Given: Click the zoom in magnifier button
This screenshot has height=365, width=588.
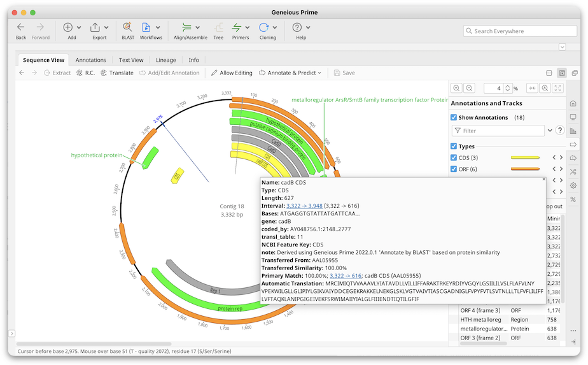Looking at the screenshot, I should (456, 89).
